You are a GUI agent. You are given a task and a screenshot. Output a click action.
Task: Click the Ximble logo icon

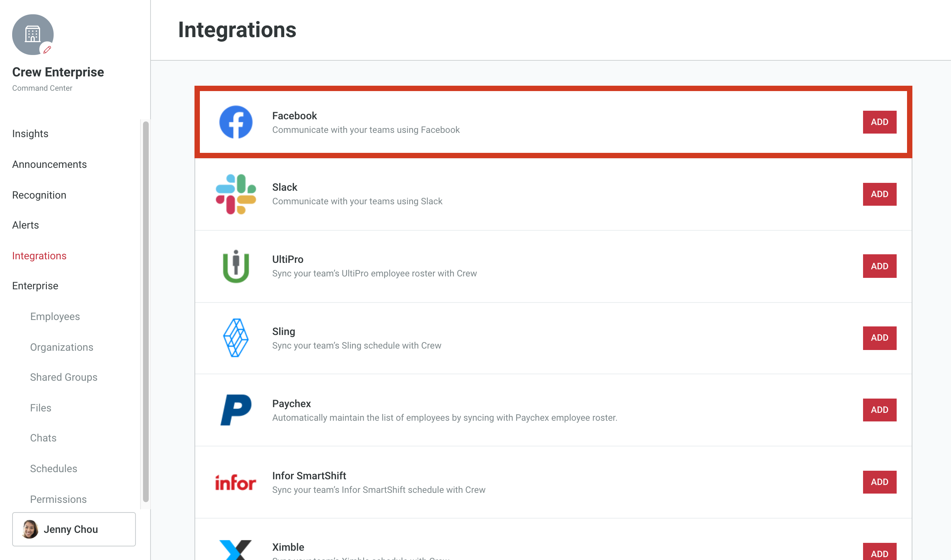pyautogui.click(x=236, y=550)
